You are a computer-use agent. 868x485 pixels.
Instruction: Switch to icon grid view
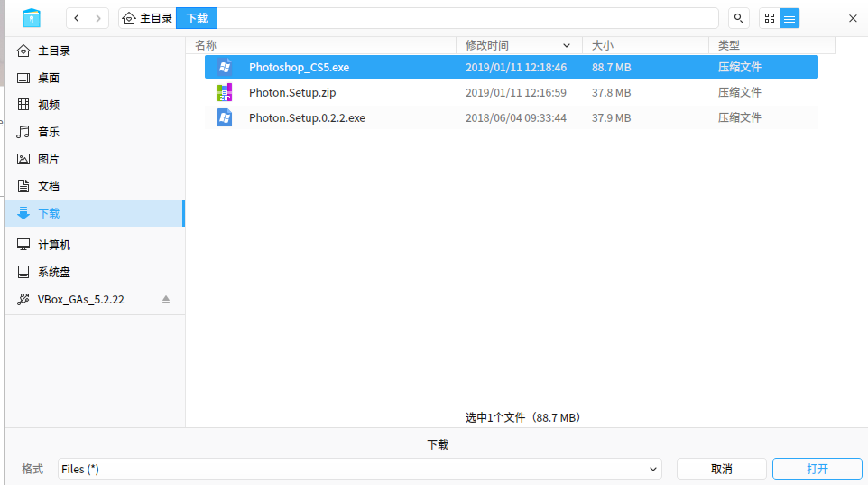tap(770, 18)
